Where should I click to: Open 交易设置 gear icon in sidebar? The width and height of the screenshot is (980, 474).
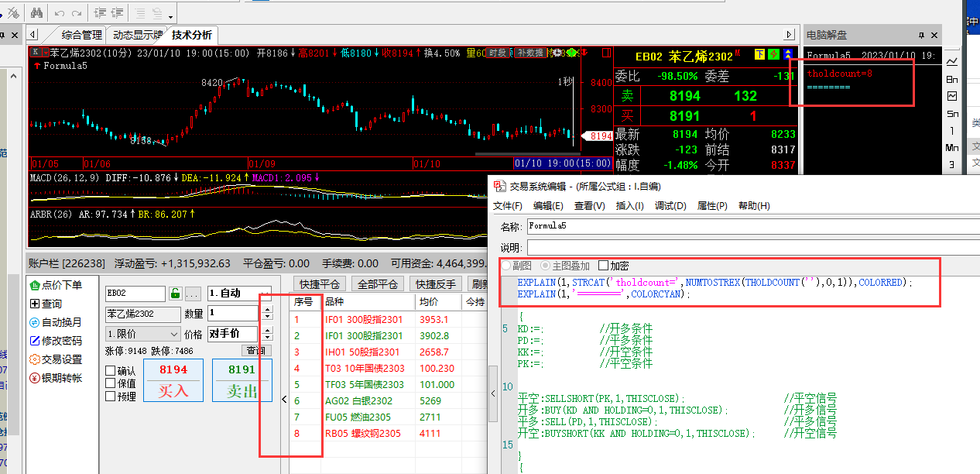click(x=35, y=359)
